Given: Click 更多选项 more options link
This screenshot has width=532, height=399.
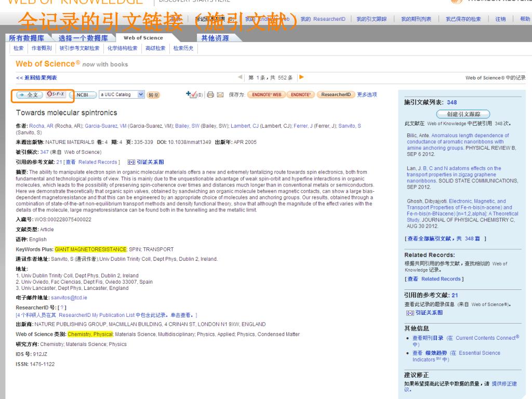Looking at the screenshot, I should pos(367,95).
